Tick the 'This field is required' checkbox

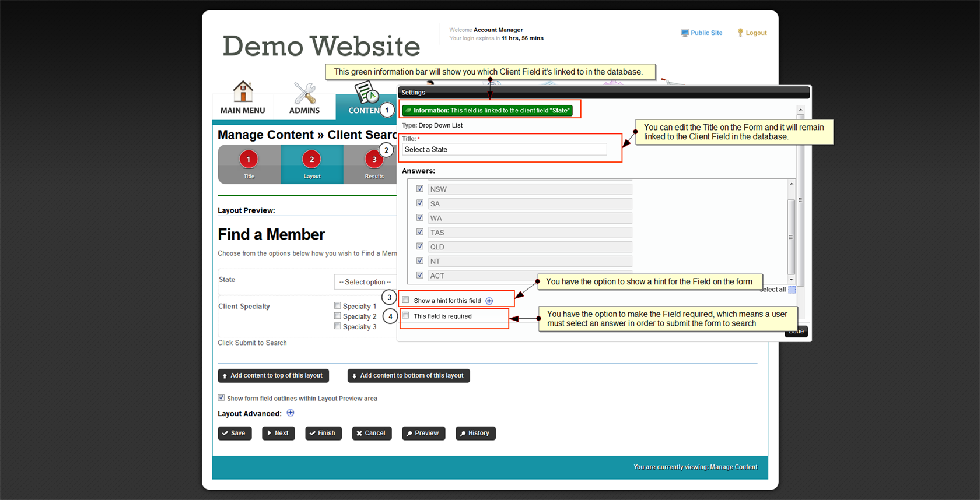406,316
